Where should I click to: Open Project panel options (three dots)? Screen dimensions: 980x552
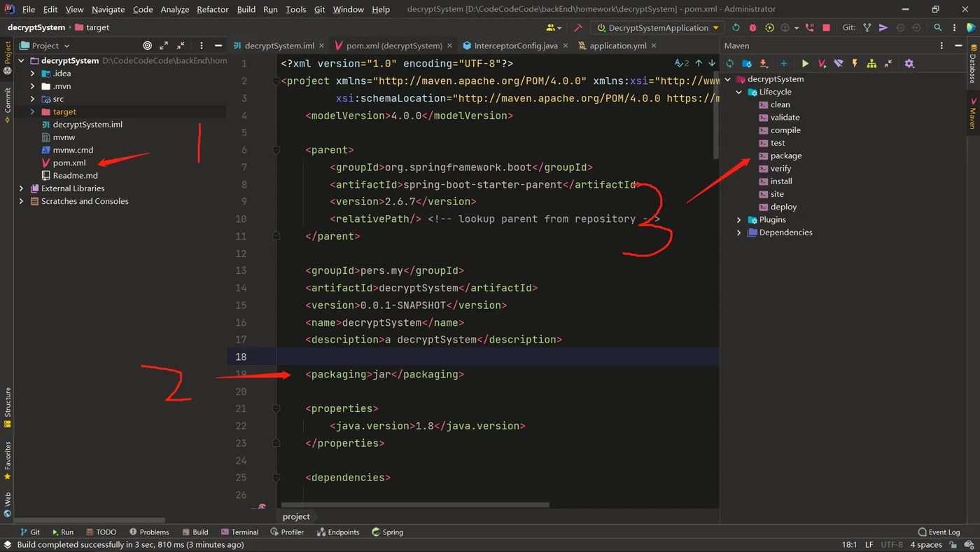[x=202, y=46]
